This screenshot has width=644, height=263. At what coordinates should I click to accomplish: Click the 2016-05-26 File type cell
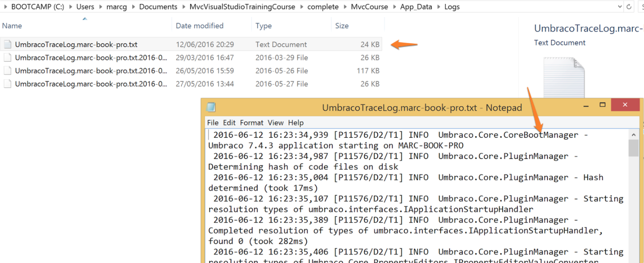coord(282,70)
